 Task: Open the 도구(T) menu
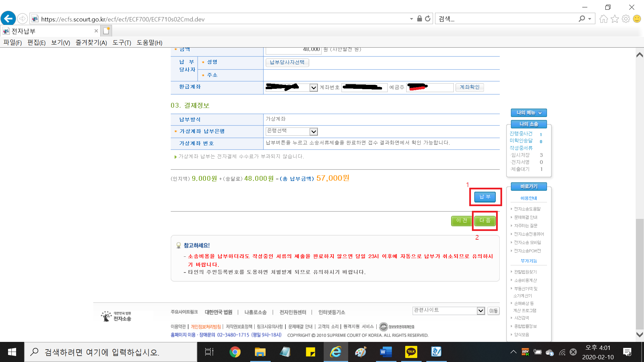coord(121,43)
